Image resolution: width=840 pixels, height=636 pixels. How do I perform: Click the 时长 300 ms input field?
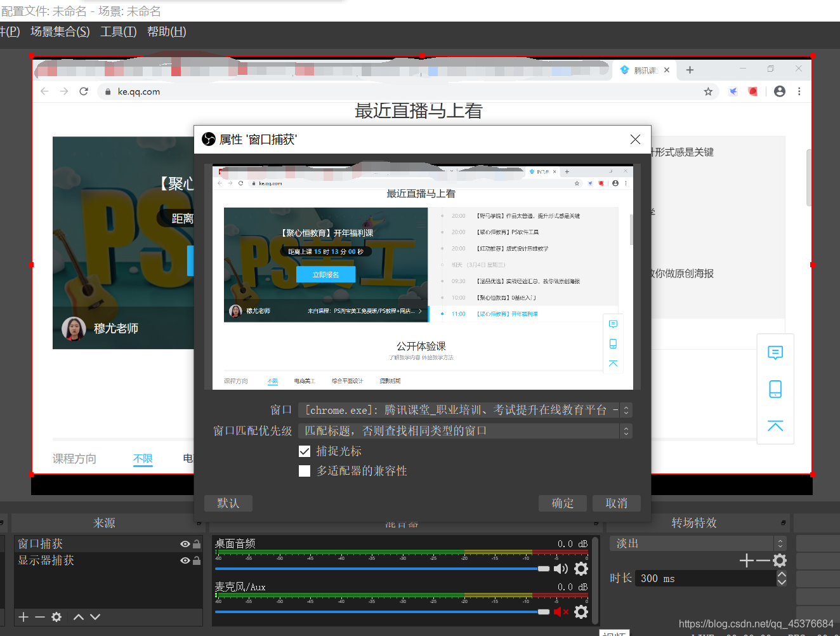[705, 578]
